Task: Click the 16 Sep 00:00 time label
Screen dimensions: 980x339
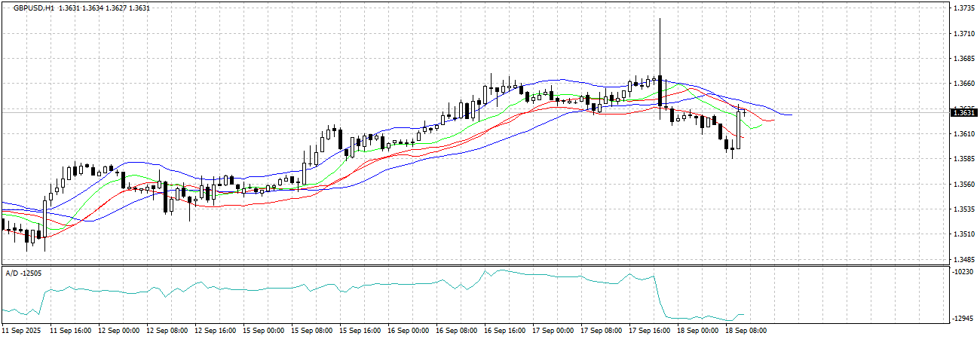Action: coord(409,331)
